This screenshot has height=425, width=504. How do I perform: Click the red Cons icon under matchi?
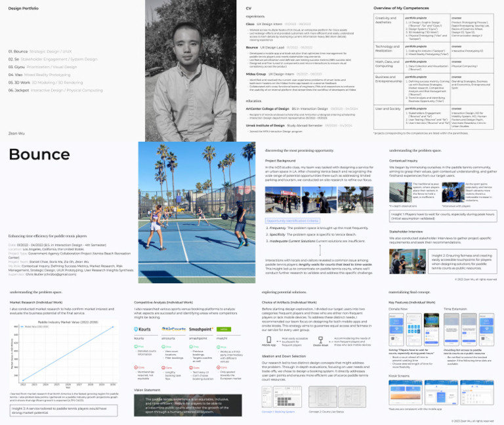point(219,367)
